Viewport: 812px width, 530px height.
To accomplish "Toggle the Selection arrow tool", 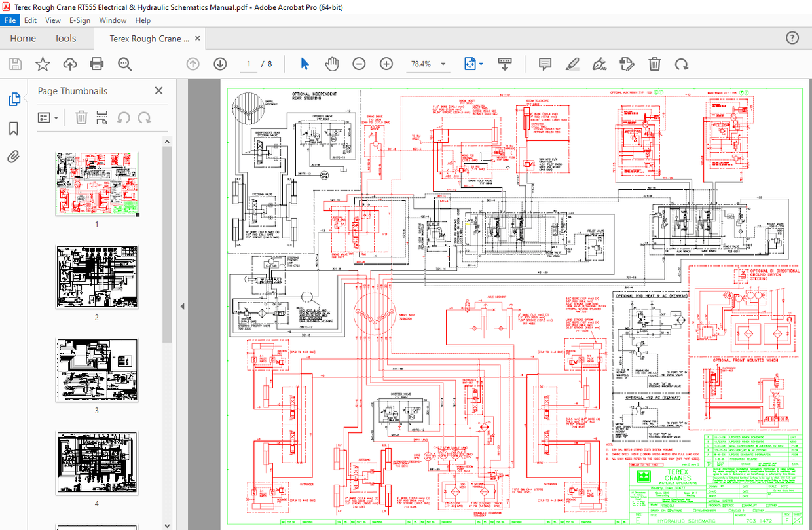I will click(x=304, y=64).
